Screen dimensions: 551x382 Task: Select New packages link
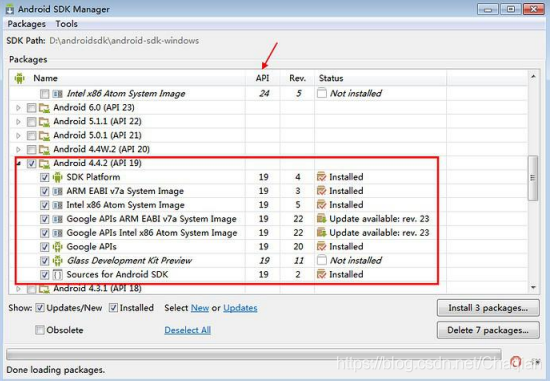tap(200, 308)
